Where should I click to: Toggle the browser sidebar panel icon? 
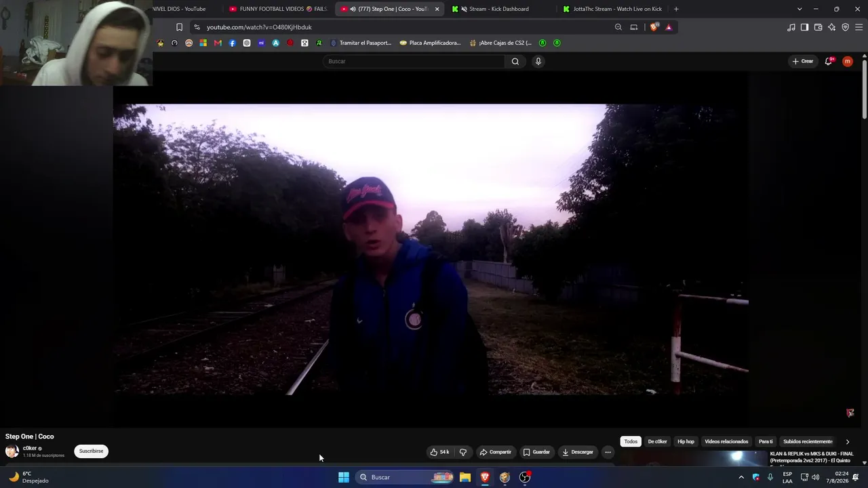804,27
